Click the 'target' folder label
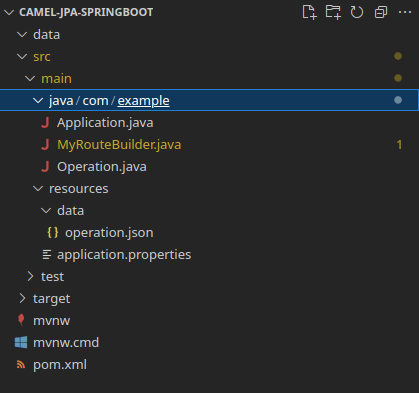 [x=52, y=299]
